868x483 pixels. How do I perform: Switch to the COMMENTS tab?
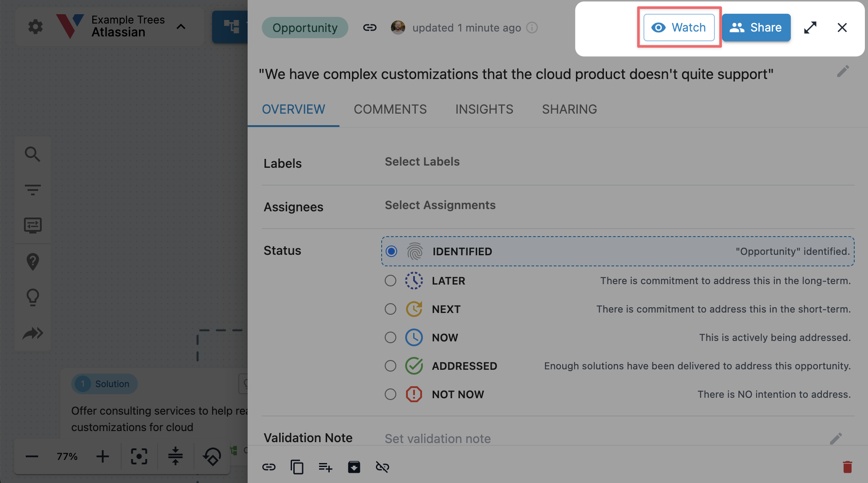(x=390, y=109)
